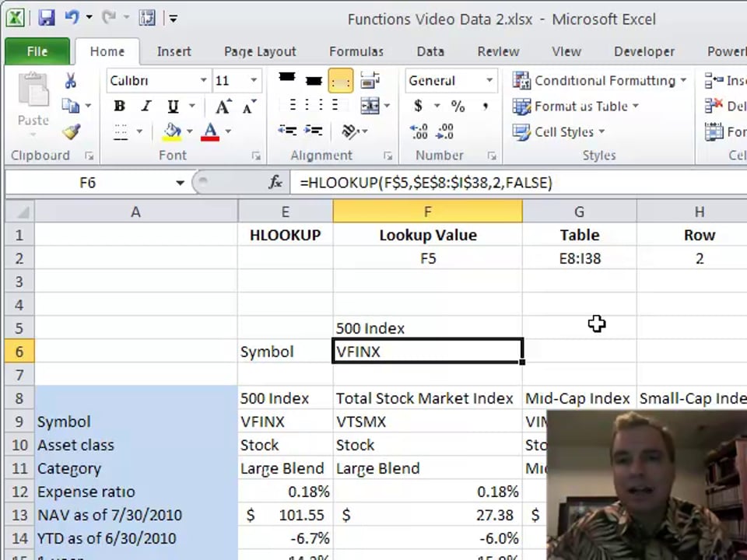Toggle bottom vertical alignment (highlighted)

(340, 80)
